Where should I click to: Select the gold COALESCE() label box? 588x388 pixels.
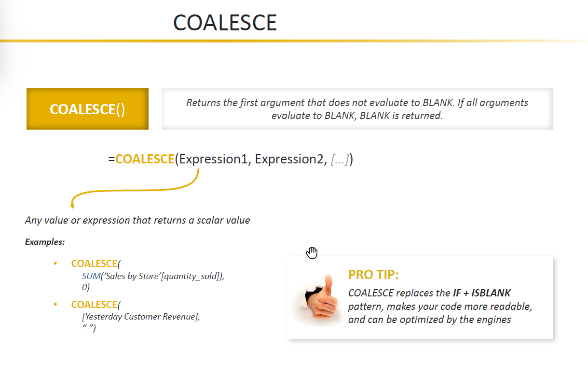click(x=87, y=109)
